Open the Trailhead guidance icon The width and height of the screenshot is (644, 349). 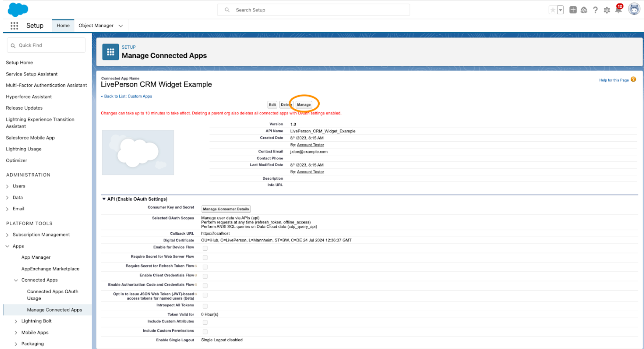tap(584, 10)
